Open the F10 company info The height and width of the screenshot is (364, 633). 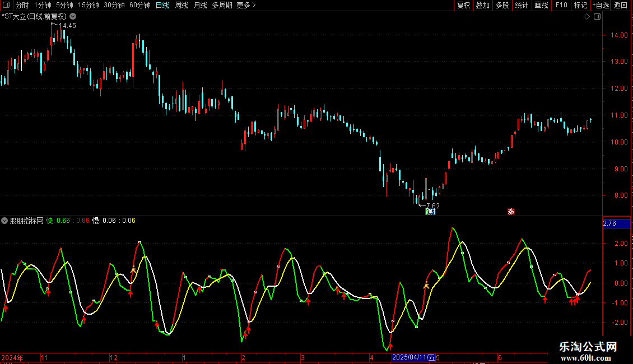[x=561, y=5]
